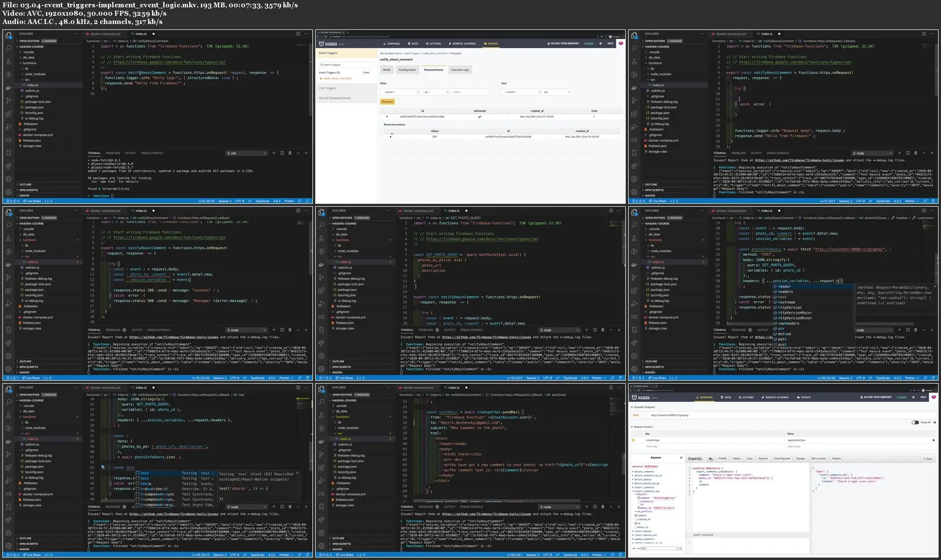The width and height of the screenshot is (941, 560).
Task: Toggle the Relay API switch
Action: [915, 422]
